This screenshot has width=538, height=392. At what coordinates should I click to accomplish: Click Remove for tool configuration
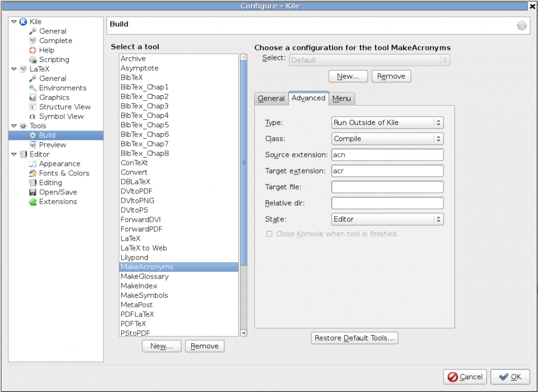click(x=391, y=76)
